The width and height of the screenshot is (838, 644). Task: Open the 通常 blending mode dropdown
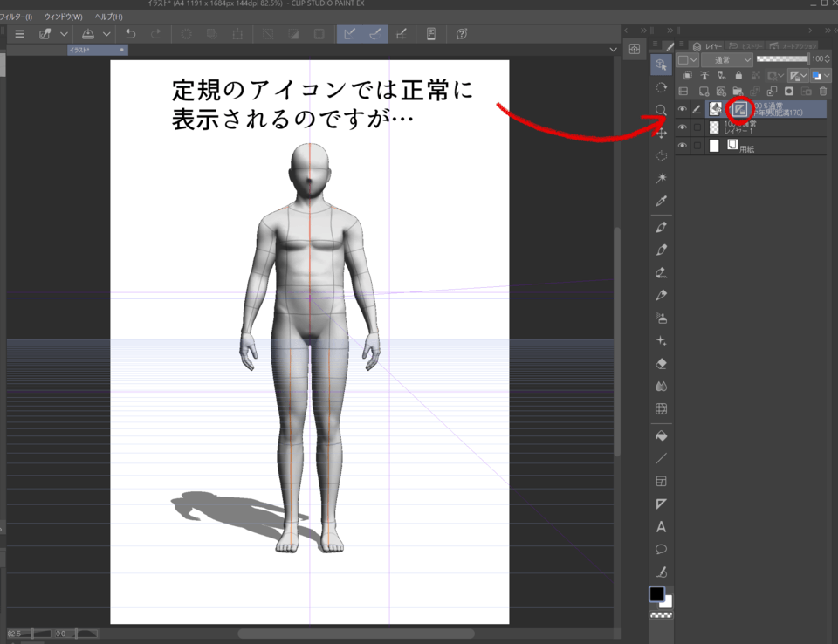click(x=727, y=60)
